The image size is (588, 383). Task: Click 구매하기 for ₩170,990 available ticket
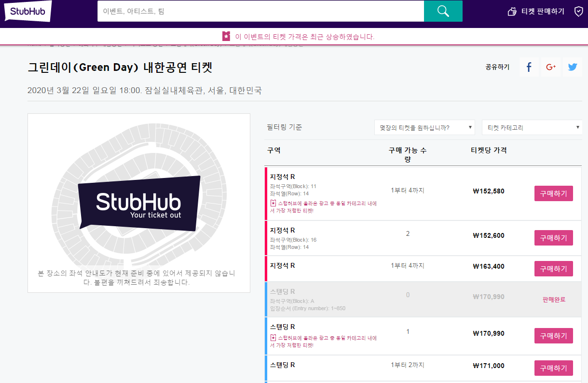tap(553, 336)
